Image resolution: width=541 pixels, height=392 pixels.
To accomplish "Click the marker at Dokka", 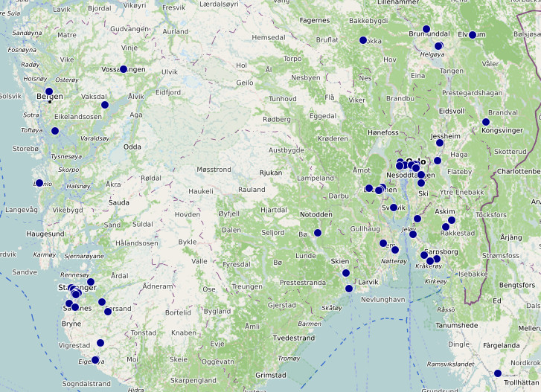I will [x=363, y=40].
